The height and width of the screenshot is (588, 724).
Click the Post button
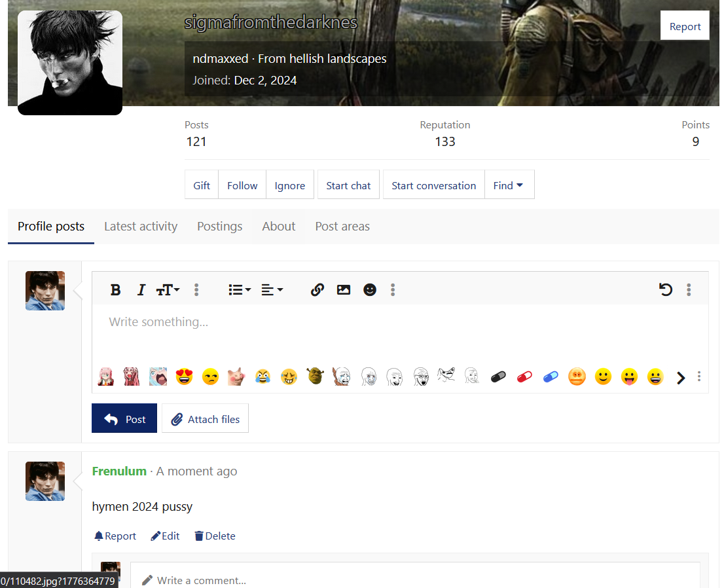pyautogui.click(x=124, y=418)
